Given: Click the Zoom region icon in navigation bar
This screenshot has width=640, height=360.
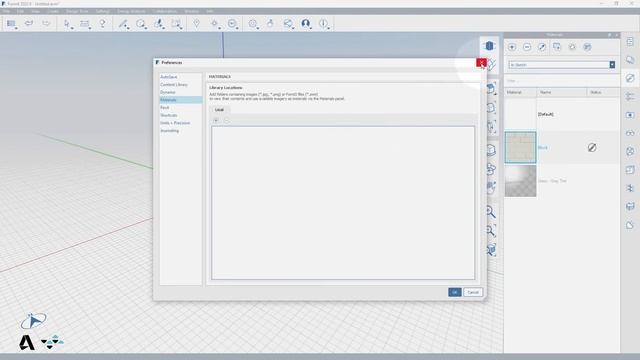Looking at the screenshot, I should click(491, 231).
